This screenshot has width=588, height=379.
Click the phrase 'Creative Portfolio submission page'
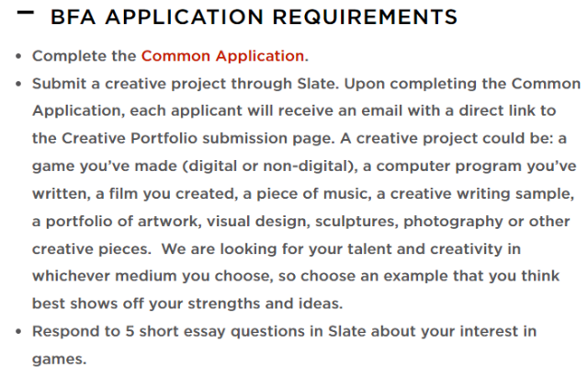pyautogui.click(x=198, y=138)
